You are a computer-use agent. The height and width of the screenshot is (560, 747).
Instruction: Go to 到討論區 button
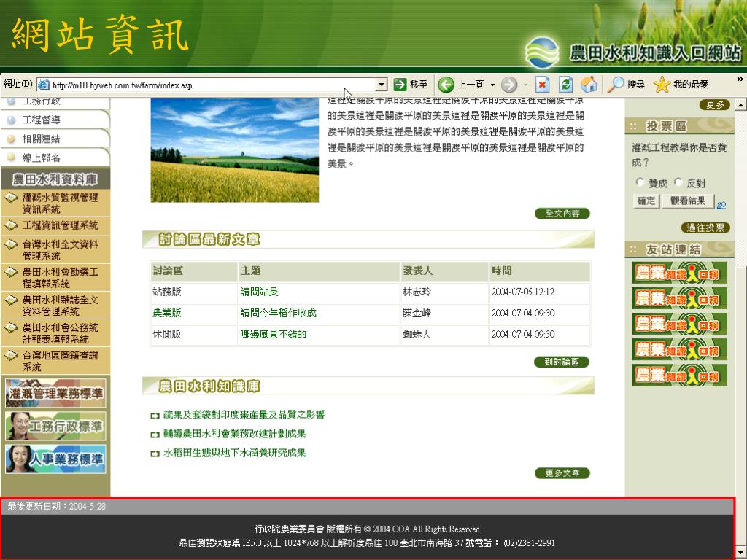pos(562,362)
